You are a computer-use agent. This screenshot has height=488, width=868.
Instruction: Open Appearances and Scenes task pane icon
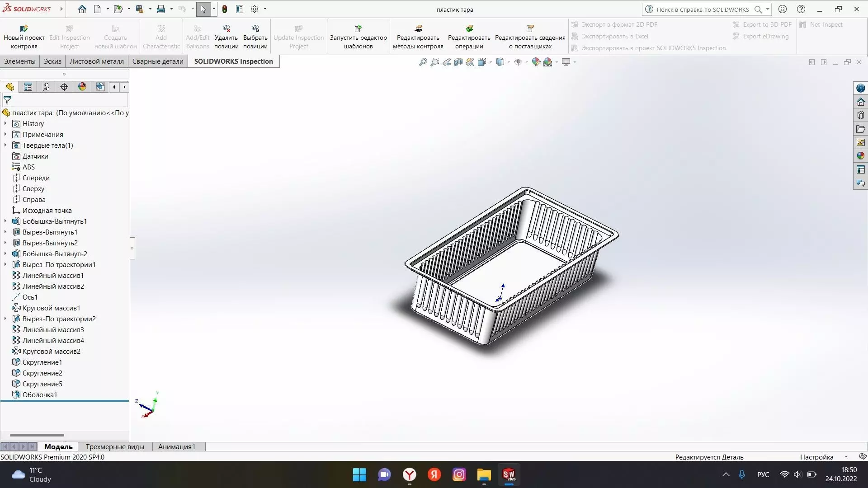860,156
